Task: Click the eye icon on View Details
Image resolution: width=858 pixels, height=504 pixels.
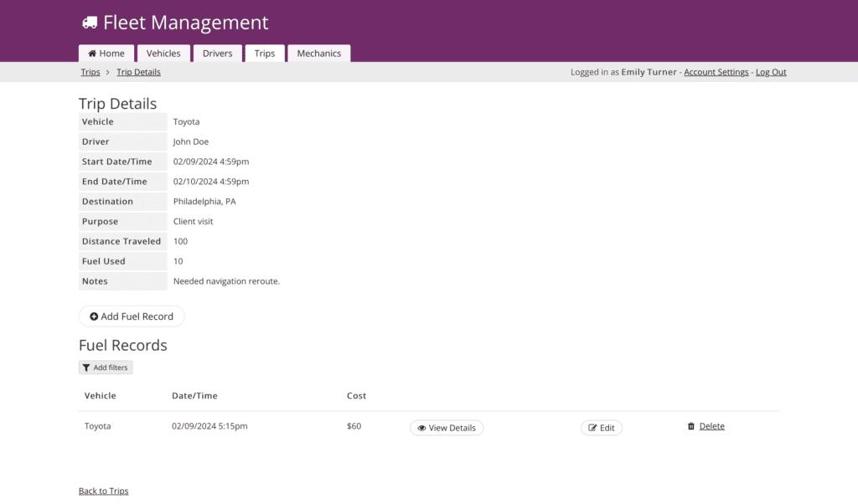Action: tap(421, 428)
